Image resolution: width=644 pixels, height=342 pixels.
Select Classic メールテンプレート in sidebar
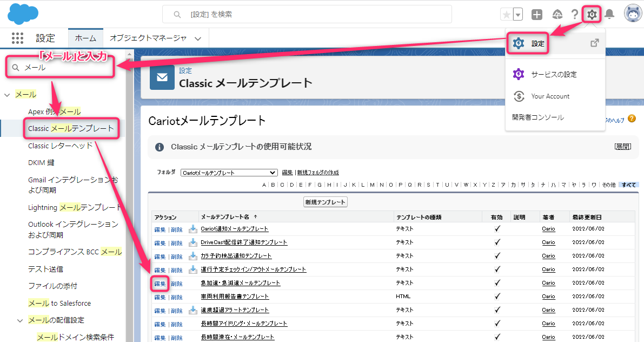71,129
